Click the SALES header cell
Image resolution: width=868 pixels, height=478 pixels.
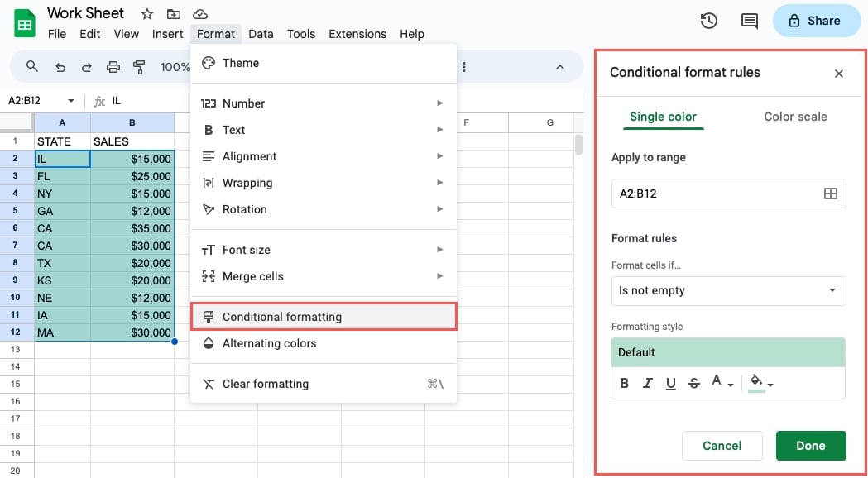pos(132,141)
